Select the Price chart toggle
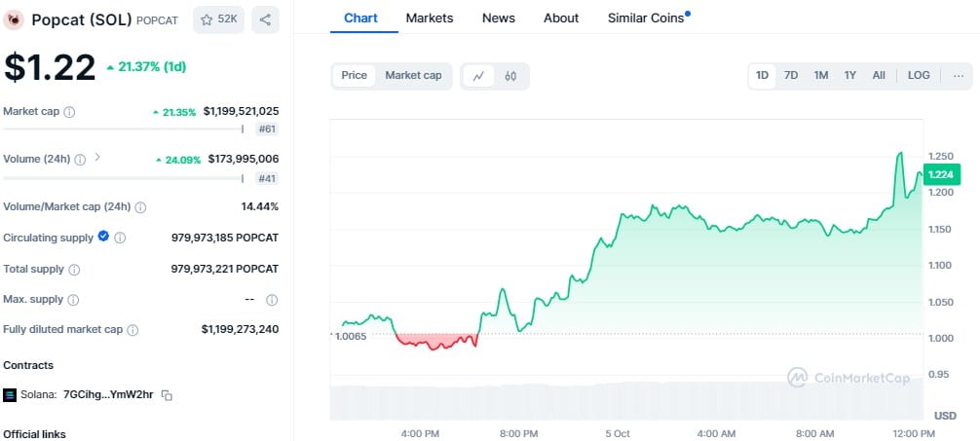Image resolution: width=980 pixels, height=441 pixels. click(354, 76)
